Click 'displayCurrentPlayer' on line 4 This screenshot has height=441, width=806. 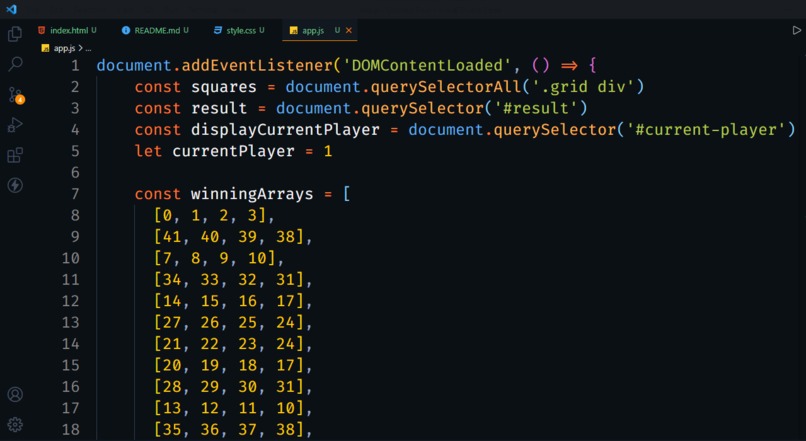pos(285,130)
